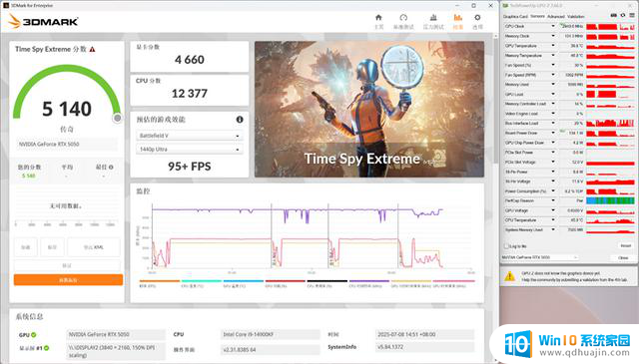639x364 pixels.
Task: Open the highlighted Results chart icon
Action: point(458,18)
